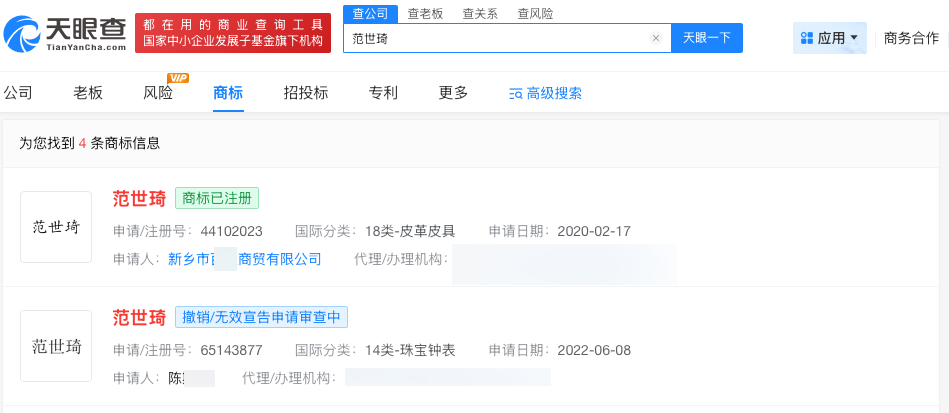
Task: Open trademark thumbnail for registration 65143877
Action: (x=56, y=346)
